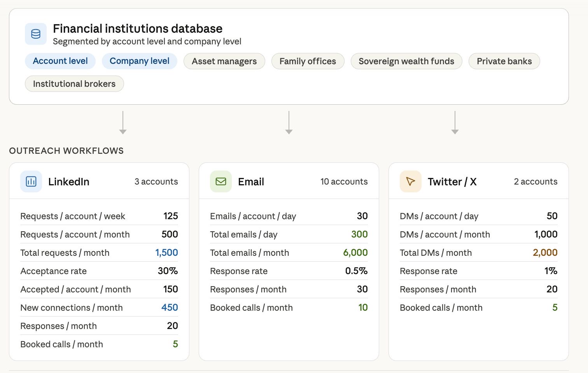588x373 pixels.
Task: Click the LinkedIn chart icon
Action: [x=31, y=181]
